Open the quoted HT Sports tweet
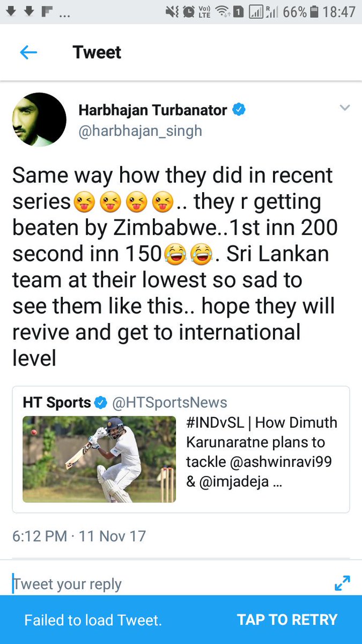Image resolution: width=362 pixels, height=644 pixels. point(181,450)
